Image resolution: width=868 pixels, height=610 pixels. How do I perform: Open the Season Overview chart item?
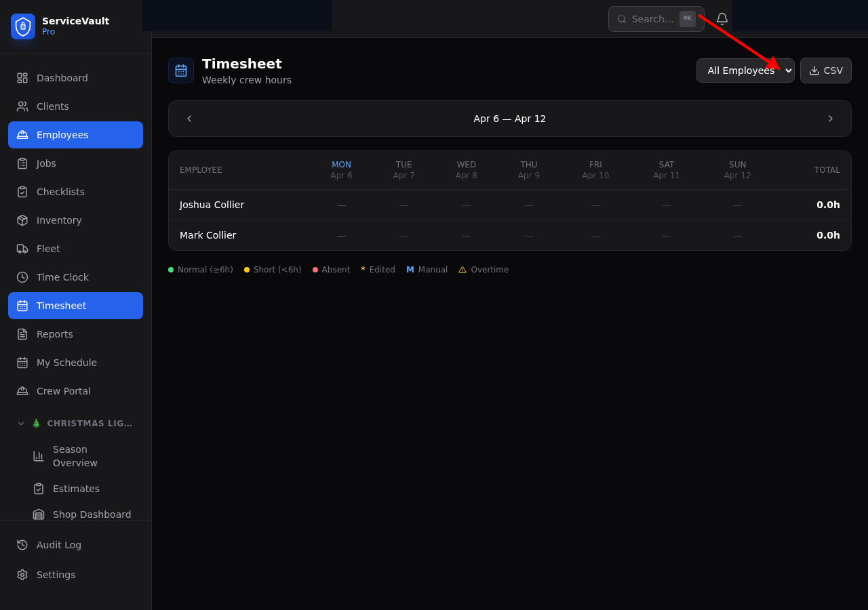[x=39, y=456]
